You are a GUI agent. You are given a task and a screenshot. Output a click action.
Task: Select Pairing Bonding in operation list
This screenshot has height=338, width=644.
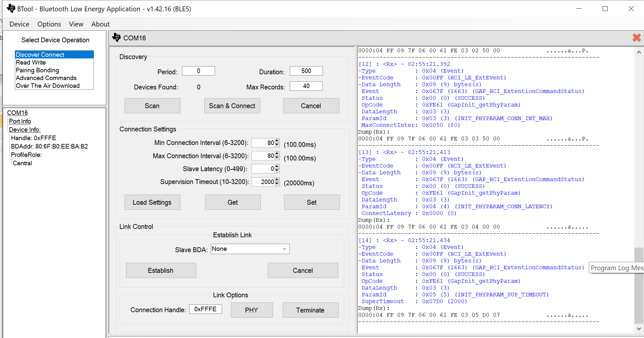[x=37, y=70]
